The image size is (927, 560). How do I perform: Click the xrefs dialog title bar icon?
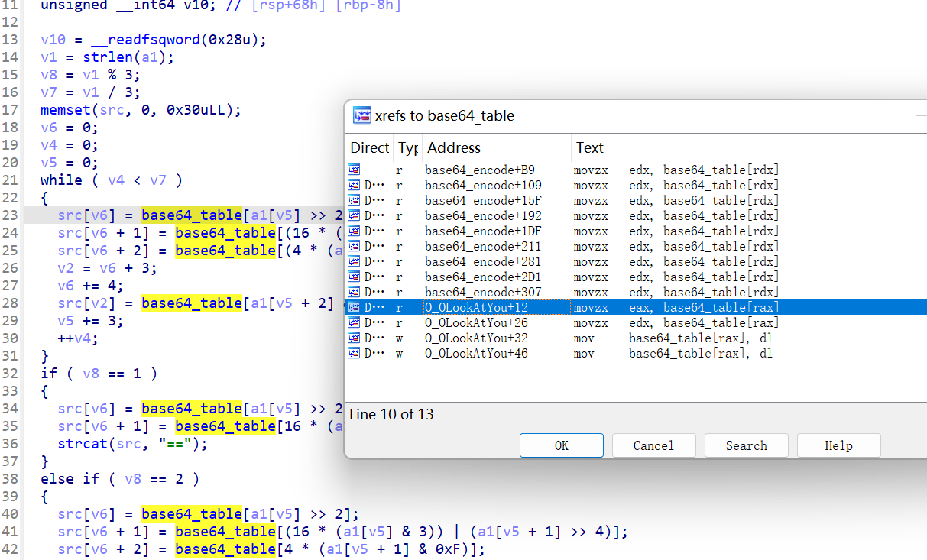tap(361, 115)
